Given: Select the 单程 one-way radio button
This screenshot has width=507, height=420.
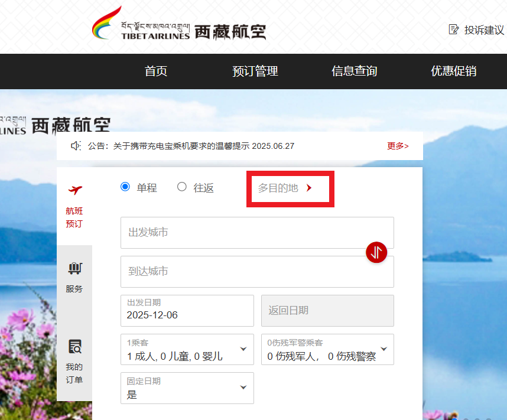Looking at the screenshot, I should click(x=125, y=187).
